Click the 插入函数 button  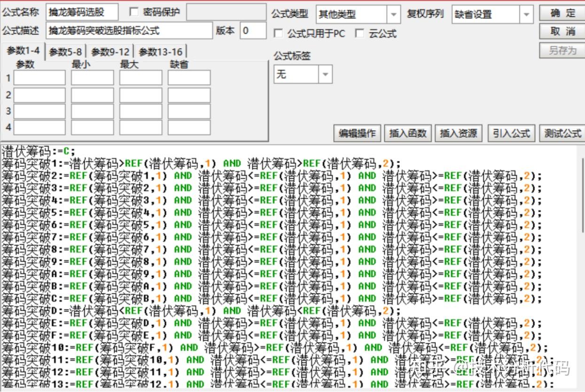pyautogui.click(x=408, y=133)
